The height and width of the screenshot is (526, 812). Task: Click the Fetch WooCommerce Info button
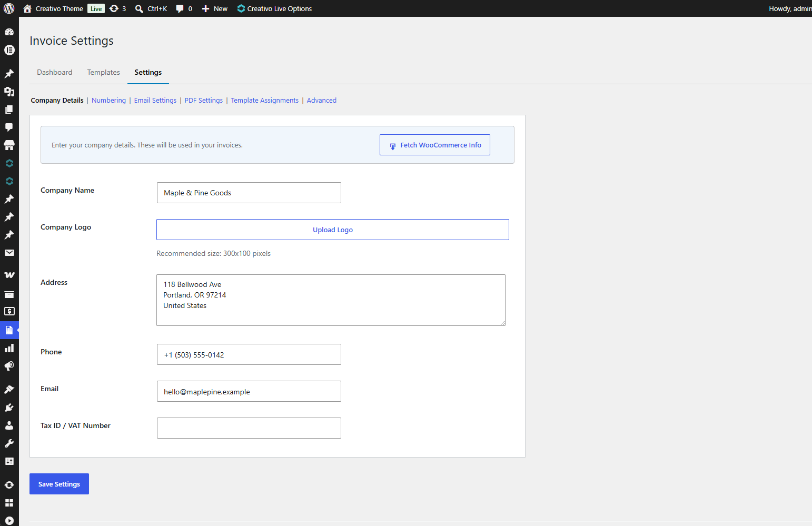tap(435, 145)
